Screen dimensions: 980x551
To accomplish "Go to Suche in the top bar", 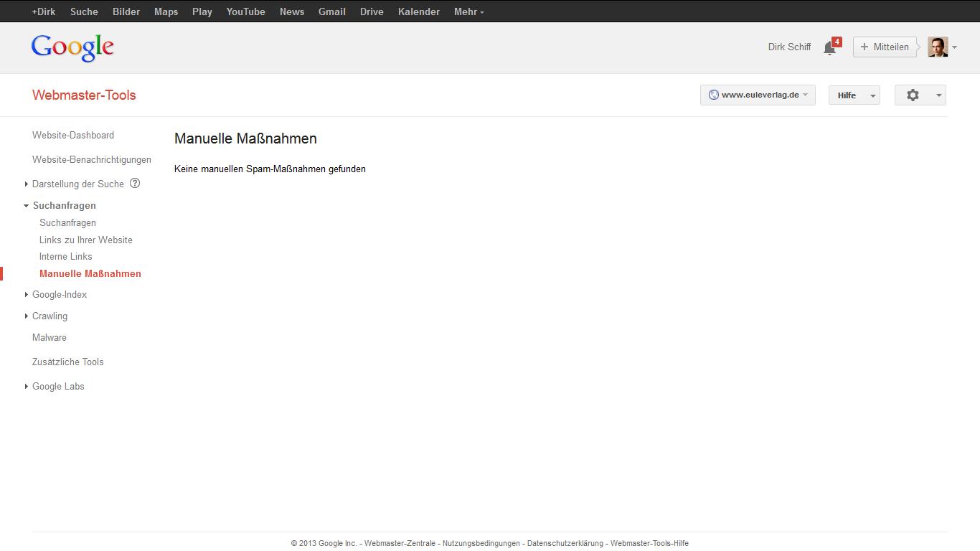I will (84, 11).
